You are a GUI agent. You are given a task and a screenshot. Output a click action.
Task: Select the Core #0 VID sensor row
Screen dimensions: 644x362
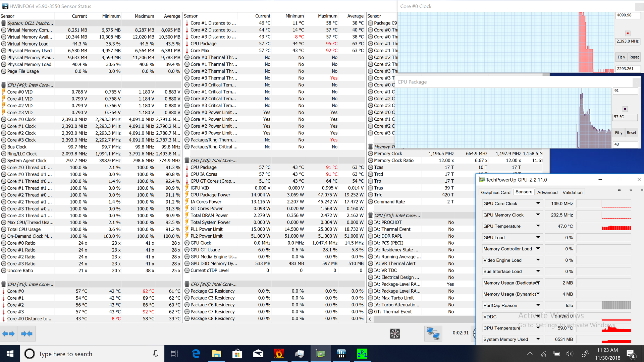91,92
